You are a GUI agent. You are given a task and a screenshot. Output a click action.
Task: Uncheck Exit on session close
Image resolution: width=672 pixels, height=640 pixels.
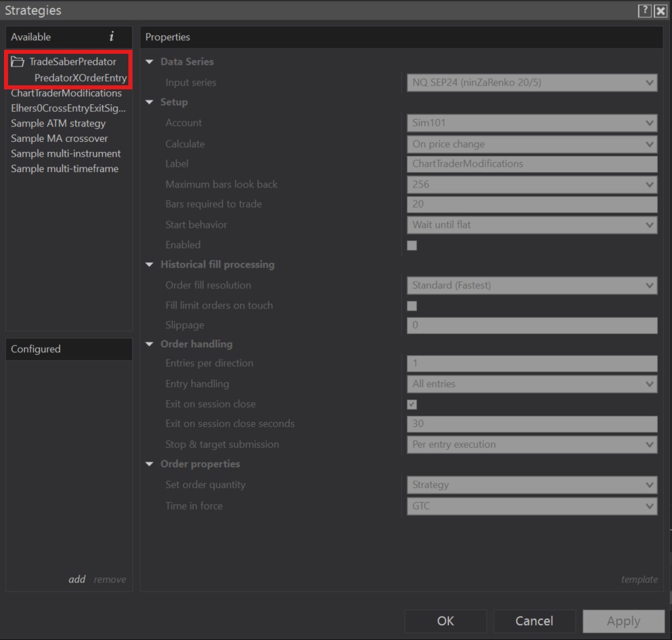click(x=411, y=404)
